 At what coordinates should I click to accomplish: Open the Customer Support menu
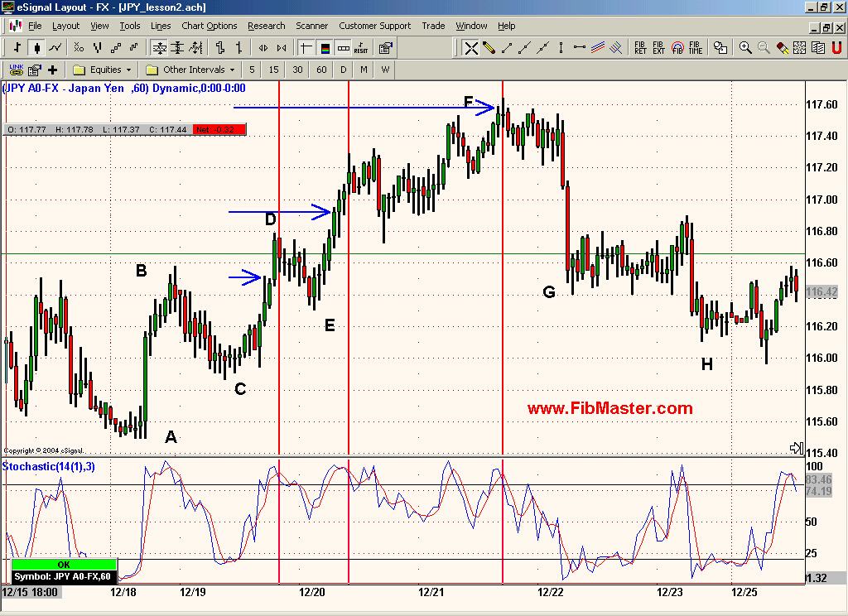tap(375, 26)
